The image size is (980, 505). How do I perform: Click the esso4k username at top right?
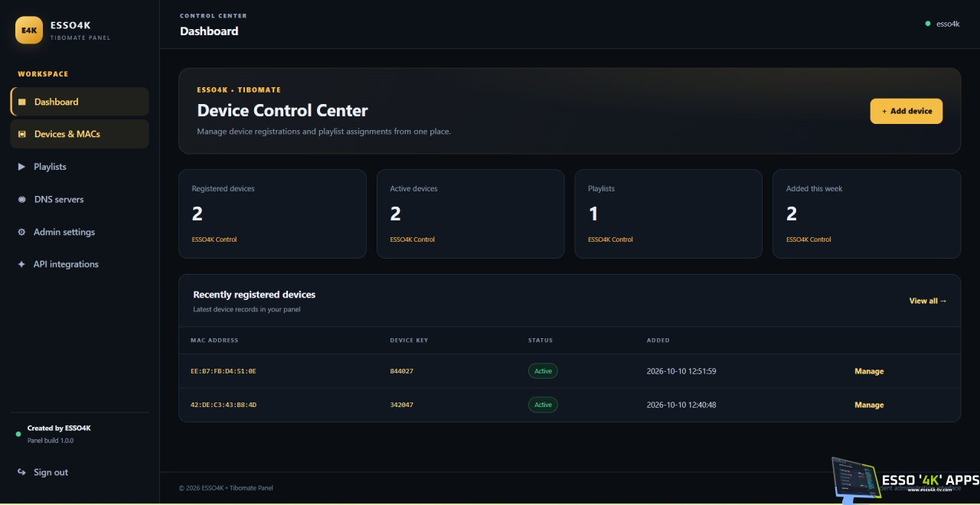948,24
